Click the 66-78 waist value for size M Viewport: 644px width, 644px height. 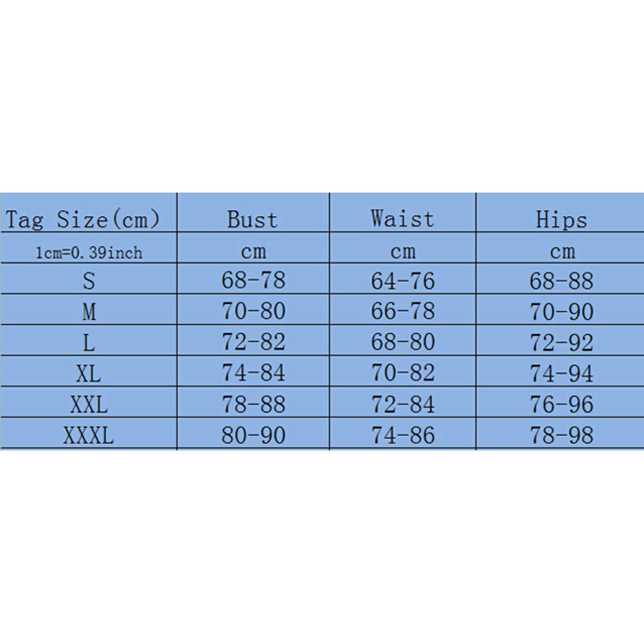pos(402,312)
